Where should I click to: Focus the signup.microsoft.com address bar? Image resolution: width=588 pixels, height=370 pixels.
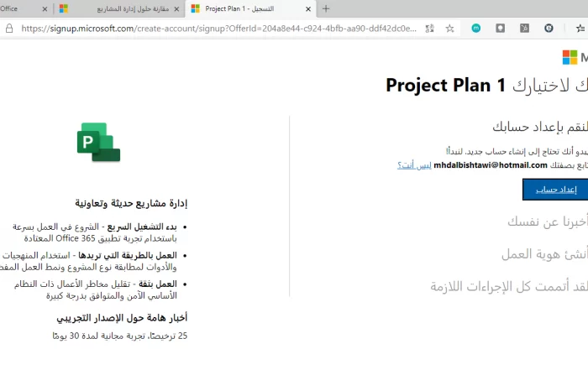point(218,29)
